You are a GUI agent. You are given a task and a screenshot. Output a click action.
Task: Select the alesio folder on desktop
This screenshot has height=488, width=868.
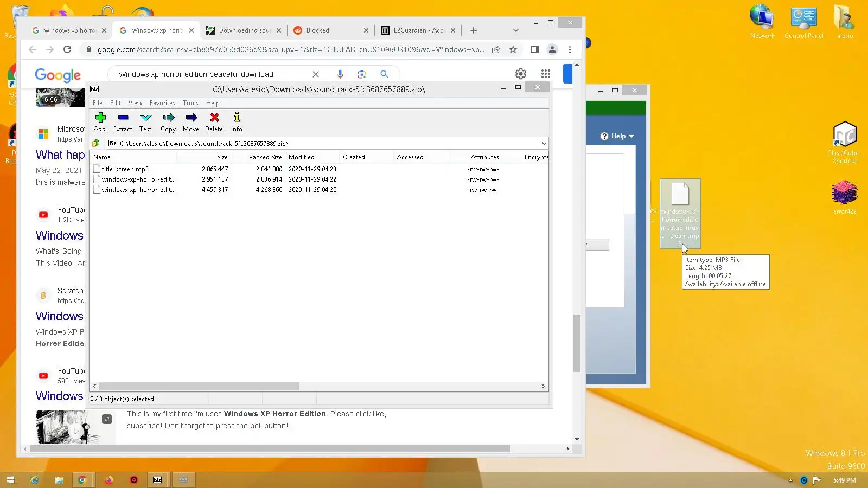[845, 22]
